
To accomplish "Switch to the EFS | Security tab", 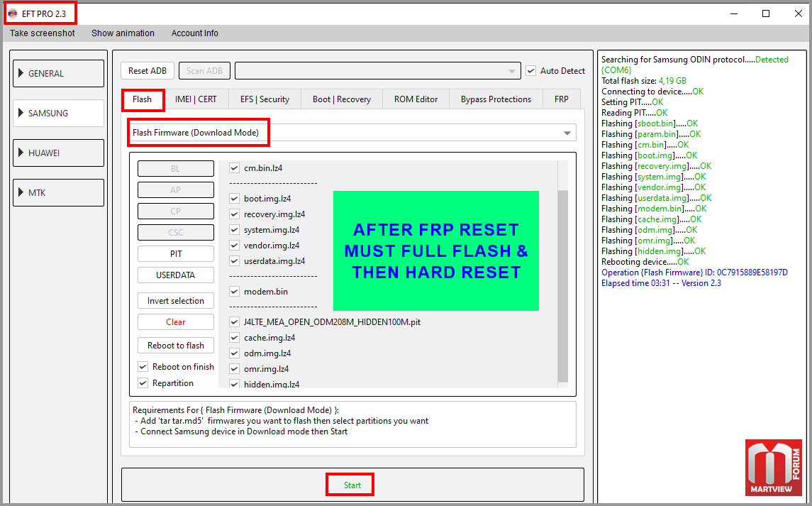I will pos(265,99).
